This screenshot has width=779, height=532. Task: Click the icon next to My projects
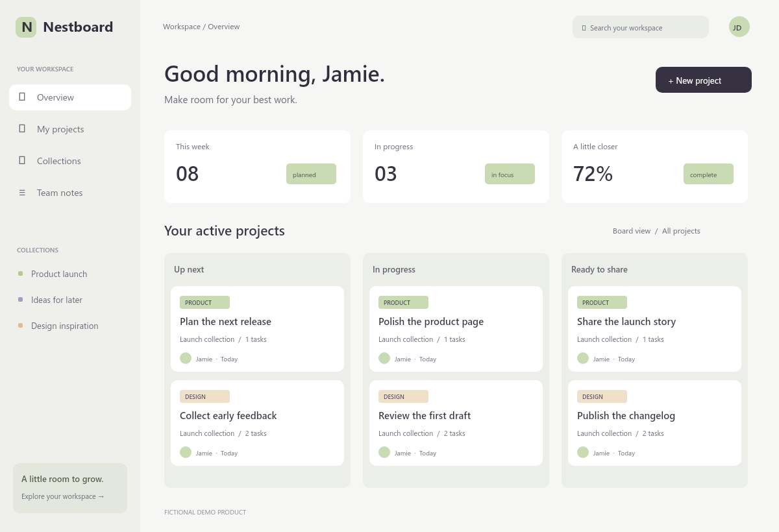click(x=22, y=129)
